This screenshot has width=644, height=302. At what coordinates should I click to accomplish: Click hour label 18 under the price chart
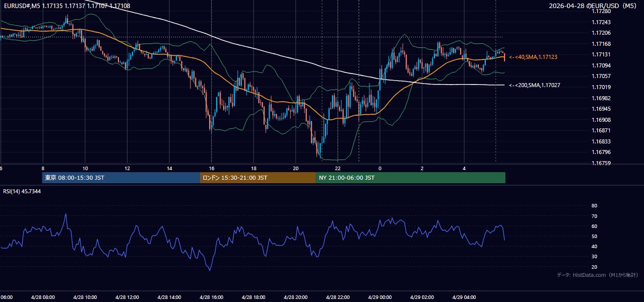pos(254,169)
